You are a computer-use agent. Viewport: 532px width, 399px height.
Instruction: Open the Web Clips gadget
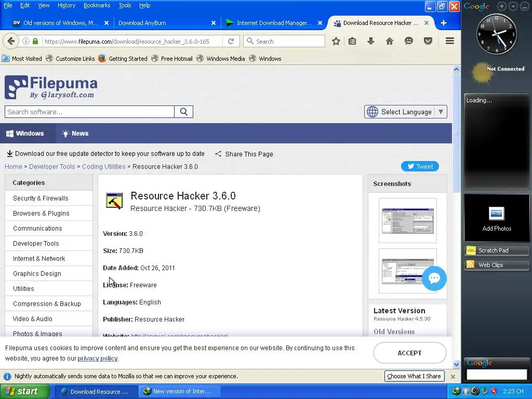(497, 265)
